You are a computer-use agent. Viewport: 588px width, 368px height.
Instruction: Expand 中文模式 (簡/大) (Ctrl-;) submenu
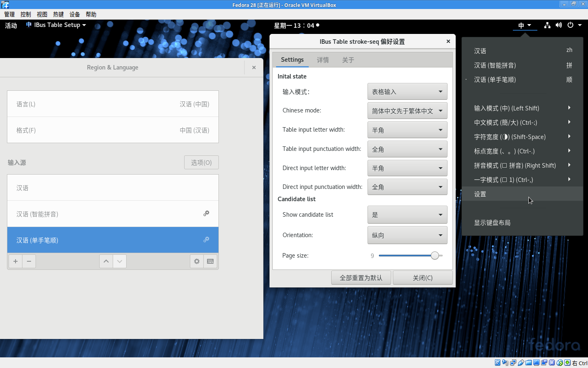click(x=523, y=122)
